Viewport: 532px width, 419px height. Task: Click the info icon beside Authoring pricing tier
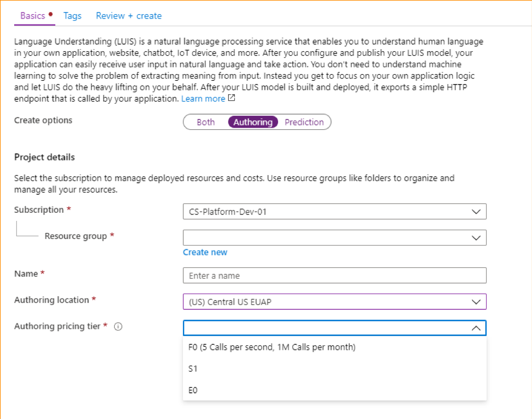pyautogui.click(x=118, y=327)
